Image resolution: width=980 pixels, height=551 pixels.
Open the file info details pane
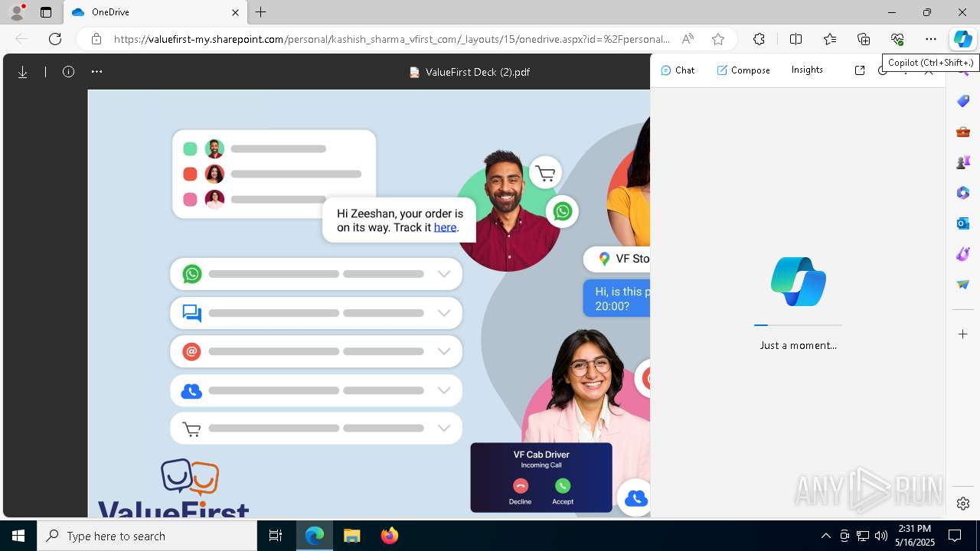pyautogui.click(x=69, y=72)
